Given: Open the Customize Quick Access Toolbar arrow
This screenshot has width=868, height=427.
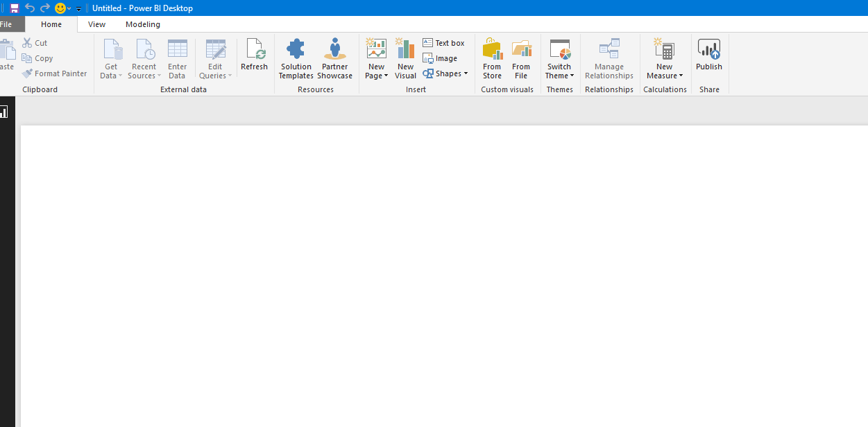Looking at the screenshot, I should 78,9.
